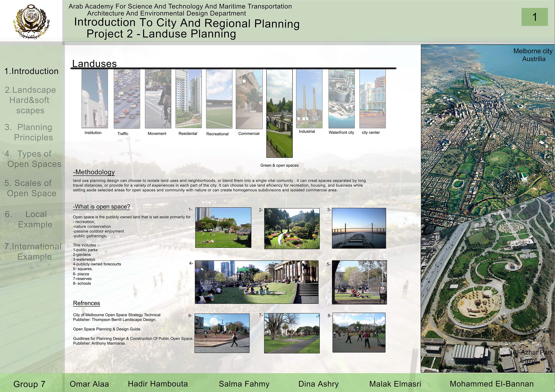This screenshot has width=555, height=392.
Task: Open photo 3 waterway bridge
Action: pyautogui.click(x=359, y=228)
